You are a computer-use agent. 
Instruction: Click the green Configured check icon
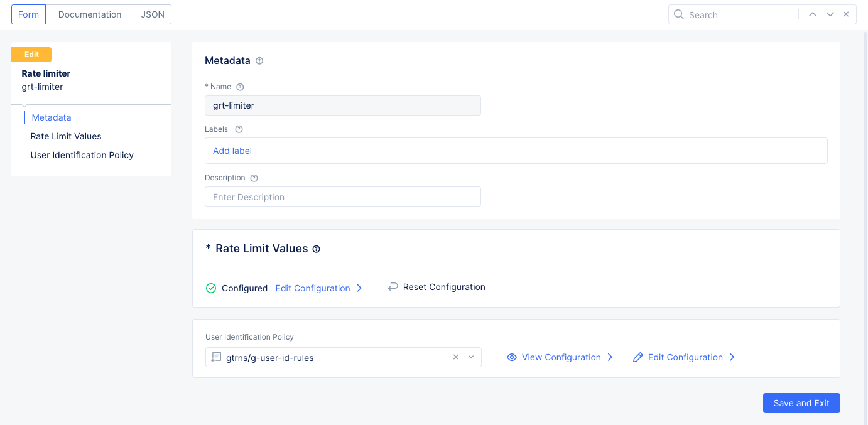tap(211, 288)
